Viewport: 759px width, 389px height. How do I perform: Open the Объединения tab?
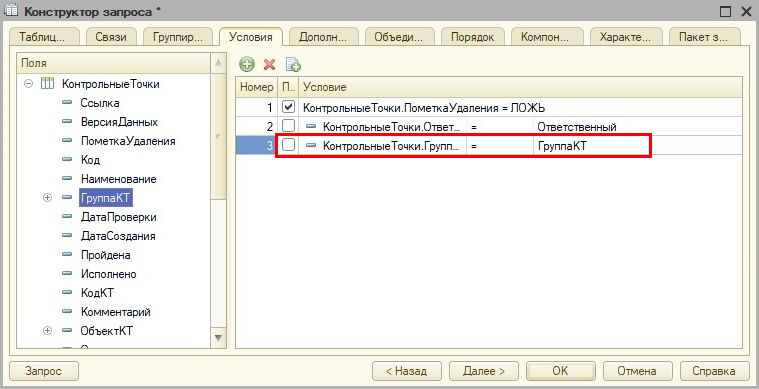click(x=399, y=37)
